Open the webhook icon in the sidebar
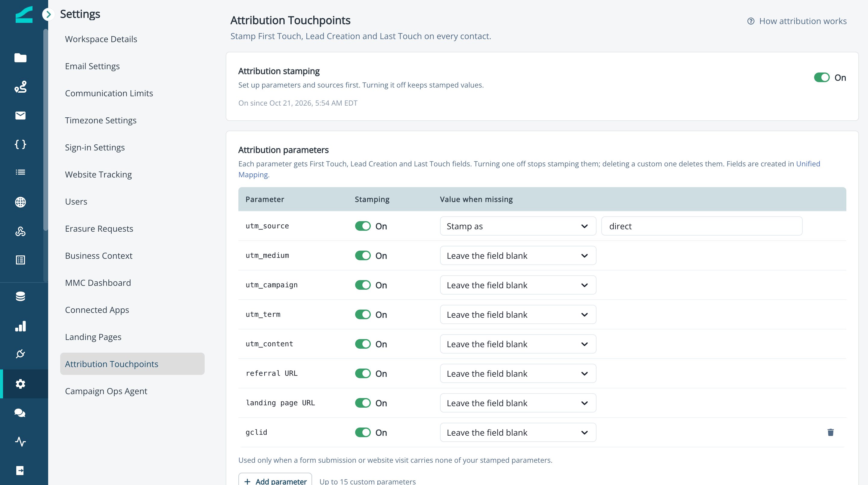Screen dimensions: 868x485 [x=20, y=231]
